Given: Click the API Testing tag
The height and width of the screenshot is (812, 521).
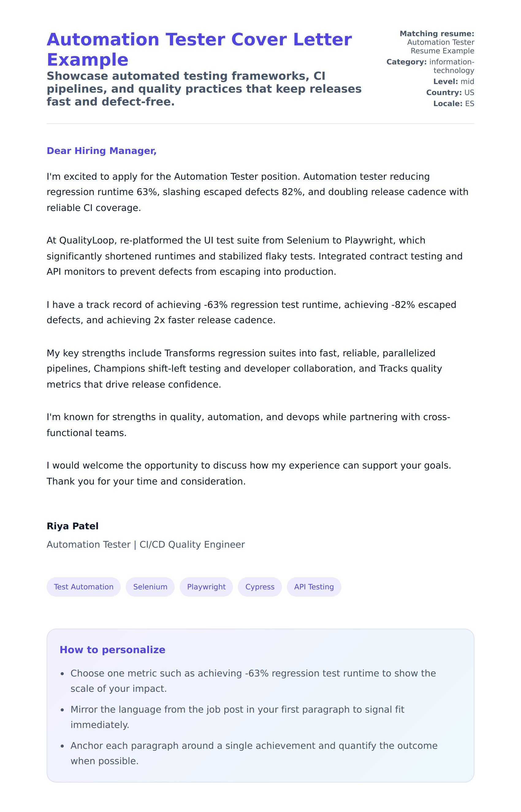Looking at the screenshot, I should (314, 587).
